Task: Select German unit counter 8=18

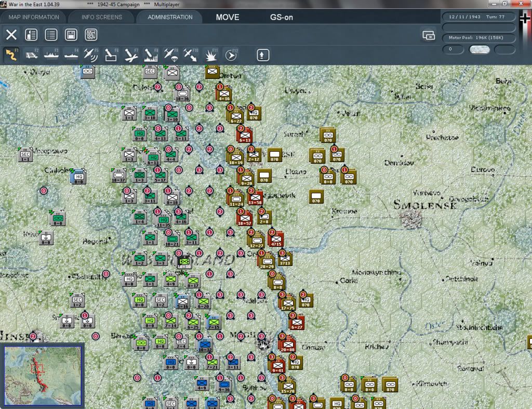Action: (172, 197)
